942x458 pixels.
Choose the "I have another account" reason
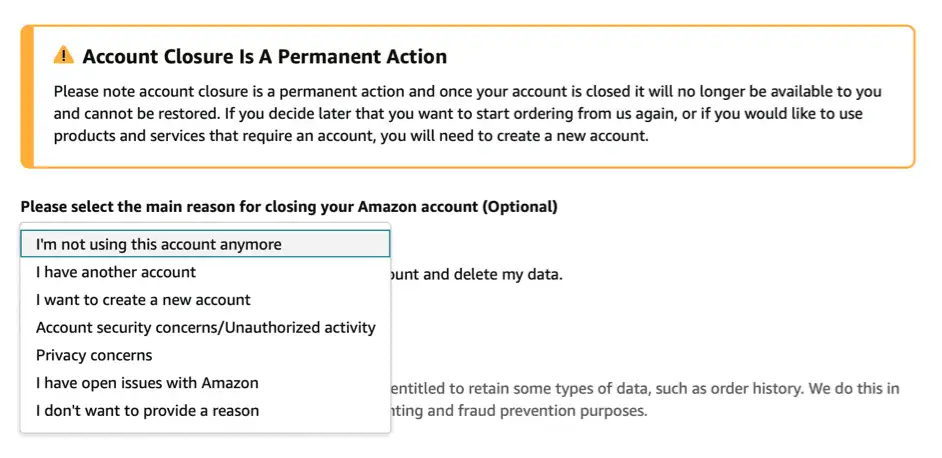tap(116, 272)
